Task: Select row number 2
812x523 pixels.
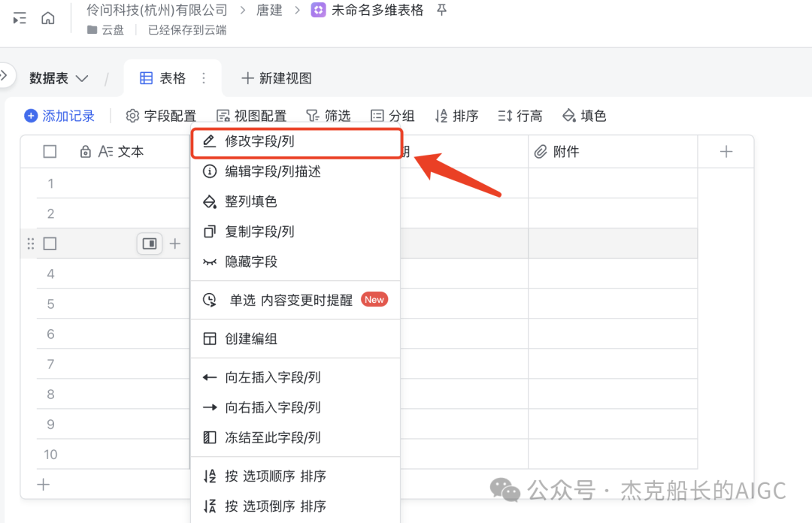Action: (51, 214)
